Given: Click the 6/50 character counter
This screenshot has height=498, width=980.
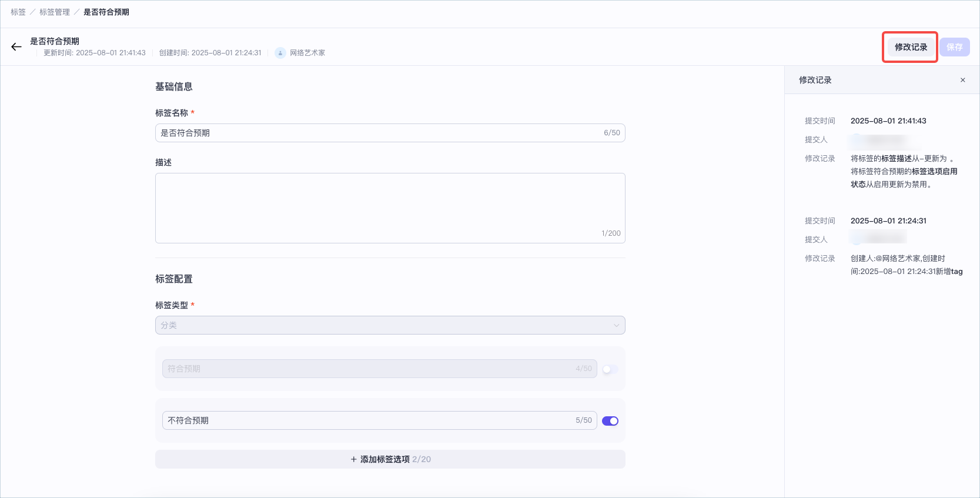Looking at the screenshot, I should pyautogui.click(x=612, y=133).
